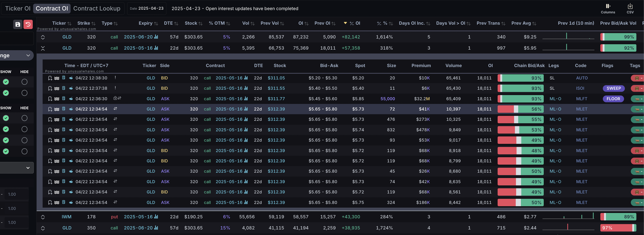Click the $32.2M premium value
Image resolution: width=644 pixels, height=235 pixels.
point(422,99)
